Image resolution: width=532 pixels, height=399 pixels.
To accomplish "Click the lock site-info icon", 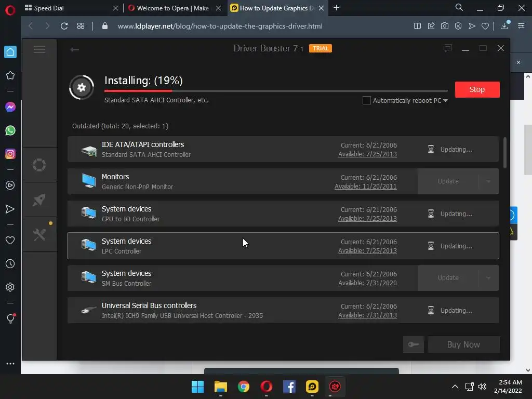I will pyautogui.click(x=105, y=26).
